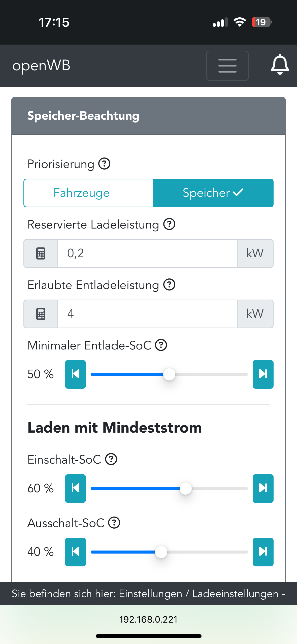Show help for Einschalt-SoC
This screenshot has height=644, width=297.
click(111, 459)
